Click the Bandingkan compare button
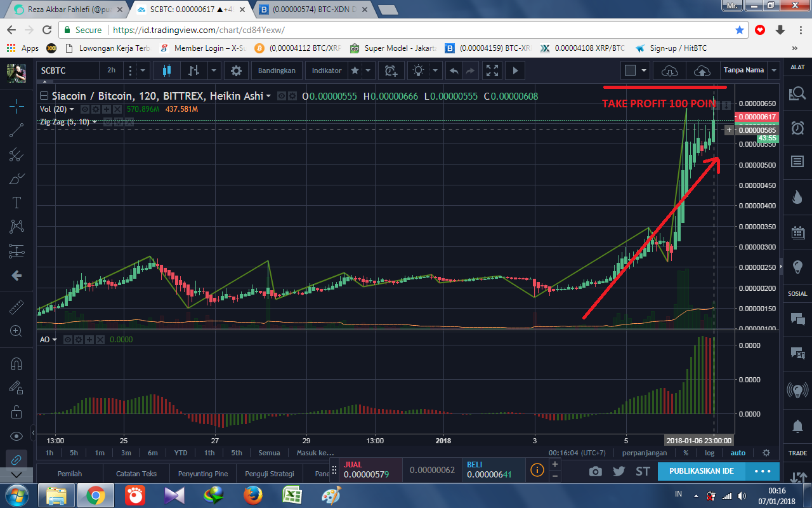 tap(277, 70)
